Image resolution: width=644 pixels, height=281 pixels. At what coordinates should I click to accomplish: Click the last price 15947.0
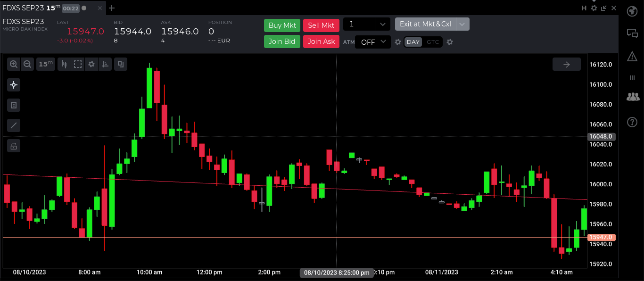click(85, 32)
